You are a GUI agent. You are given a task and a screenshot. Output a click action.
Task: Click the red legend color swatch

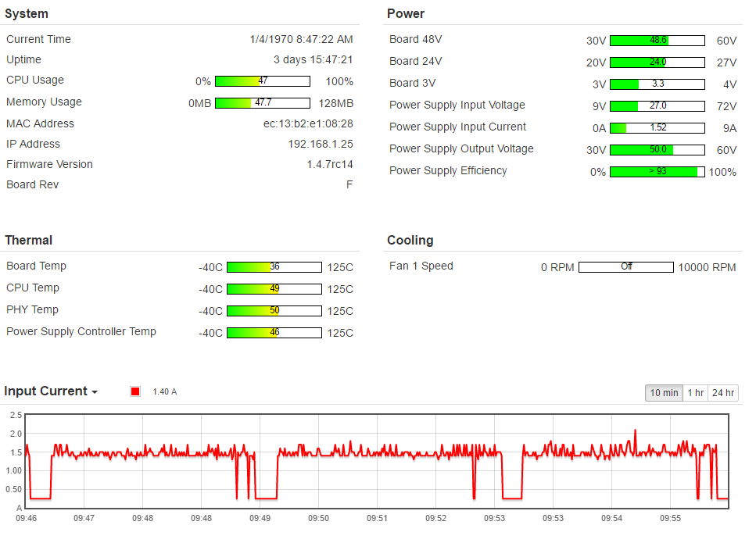click(135, 391)
